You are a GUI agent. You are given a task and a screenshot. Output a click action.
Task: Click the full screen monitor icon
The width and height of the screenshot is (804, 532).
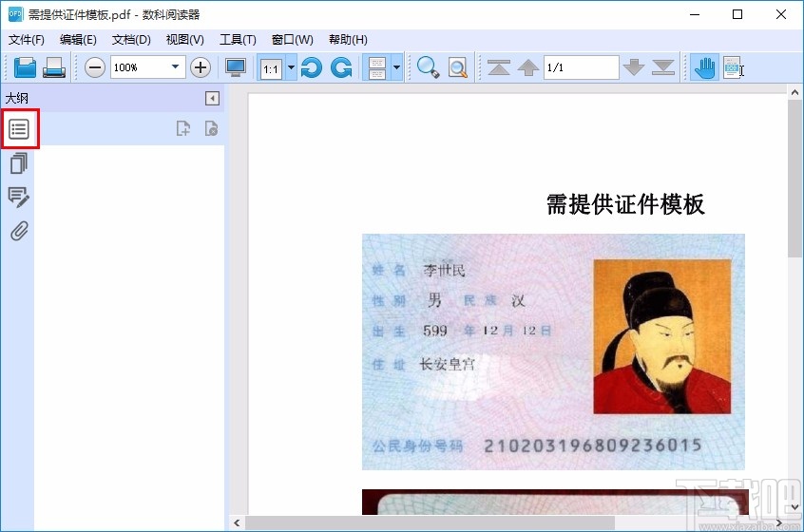236,67
